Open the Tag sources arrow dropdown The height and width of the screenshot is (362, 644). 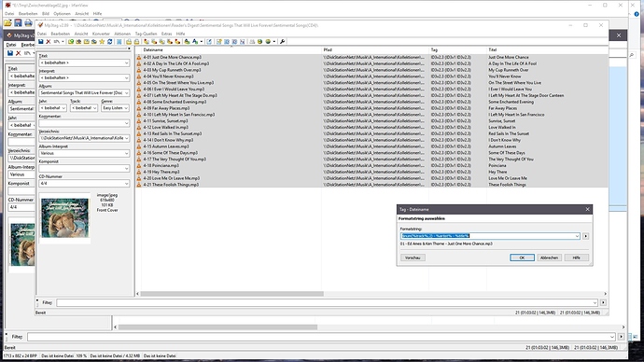(274, 41)
